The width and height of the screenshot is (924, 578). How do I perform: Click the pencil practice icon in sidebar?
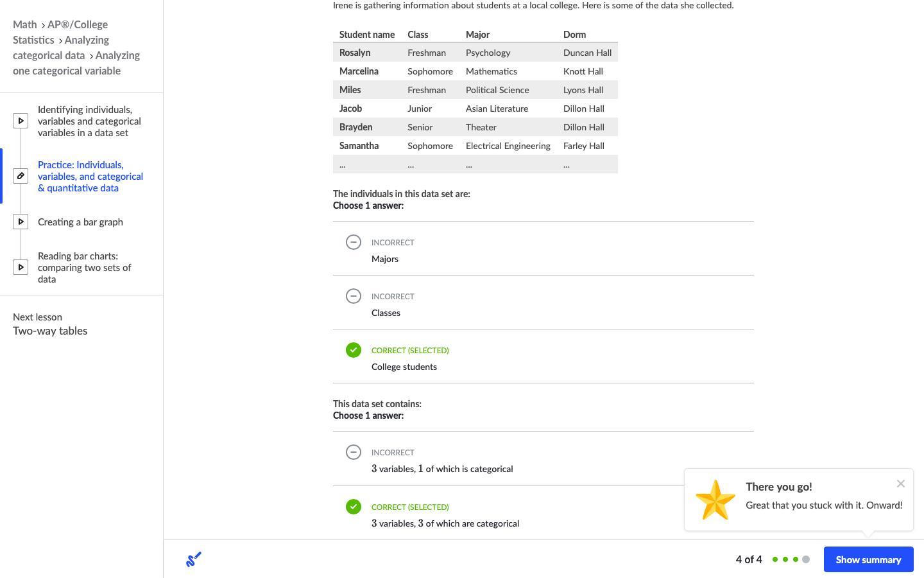pos(21,176)
